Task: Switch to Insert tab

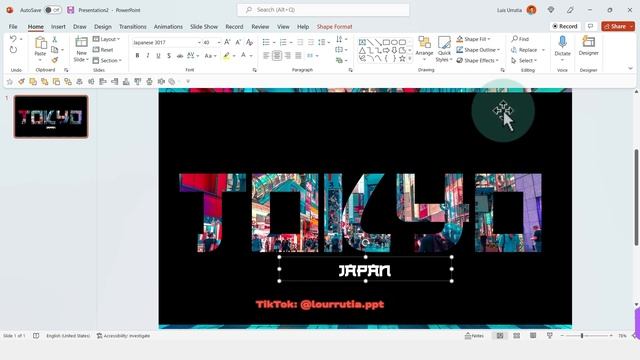Action: point(58,27)
